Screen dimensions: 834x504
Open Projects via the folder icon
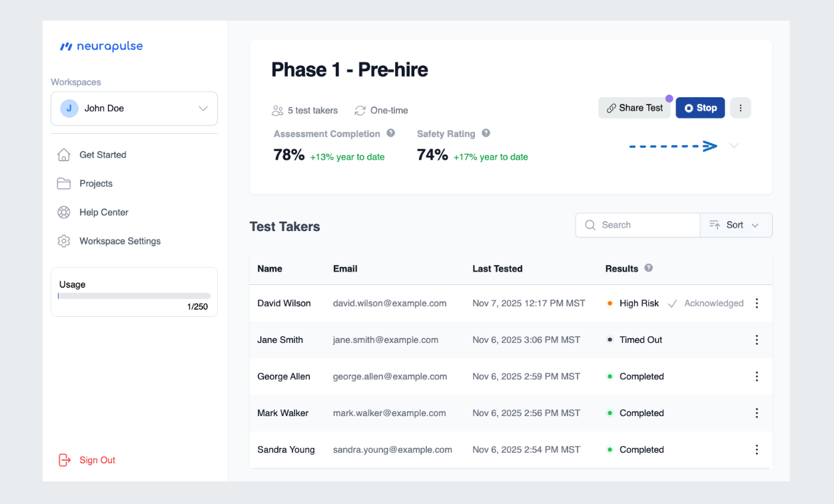click(x=63, y=183)
